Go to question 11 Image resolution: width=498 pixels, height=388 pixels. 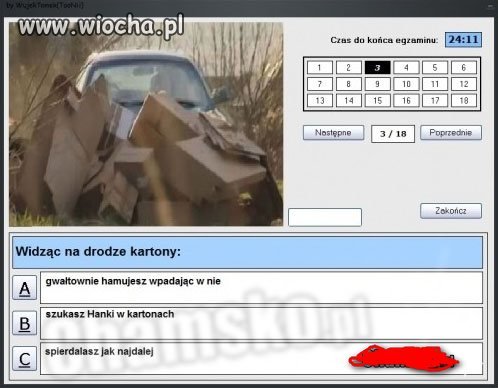[x=435, y=84]
